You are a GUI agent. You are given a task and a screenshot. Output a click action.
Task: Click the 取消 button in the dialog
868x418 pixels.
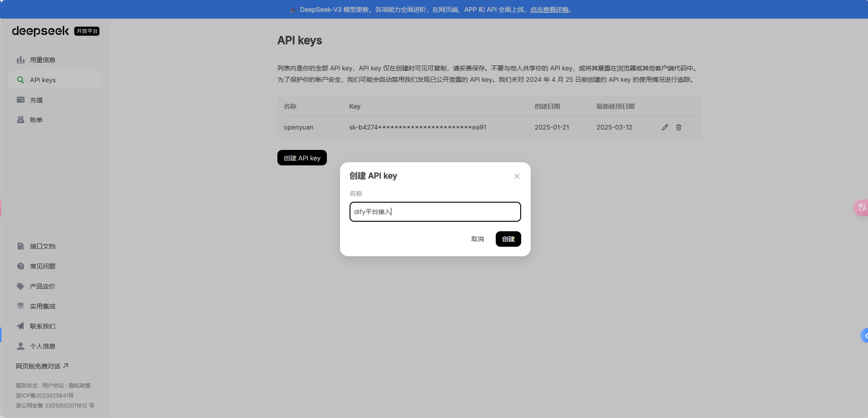point(477,239)
